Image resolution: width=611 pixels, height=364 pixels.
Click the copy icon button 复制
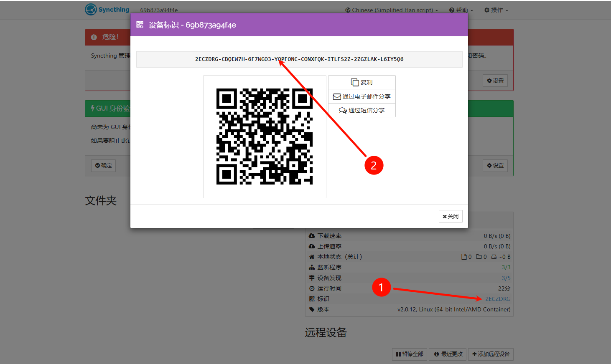tap(362, 82)
